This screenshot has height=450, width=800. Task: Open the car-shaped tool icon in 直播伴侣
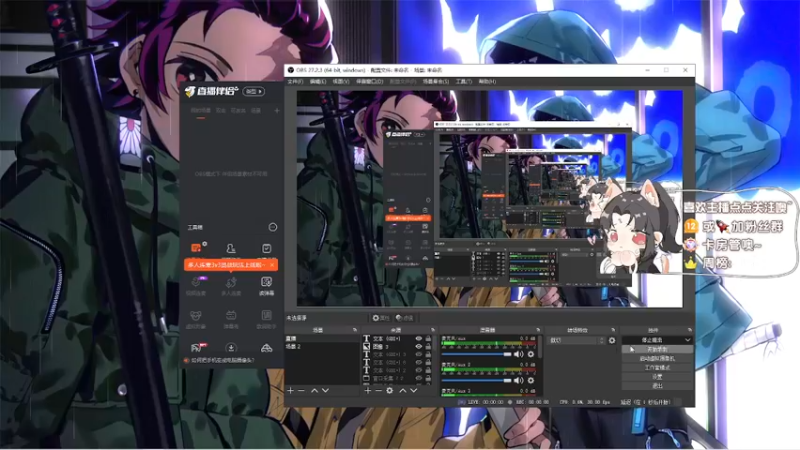(x=266, y=348)
